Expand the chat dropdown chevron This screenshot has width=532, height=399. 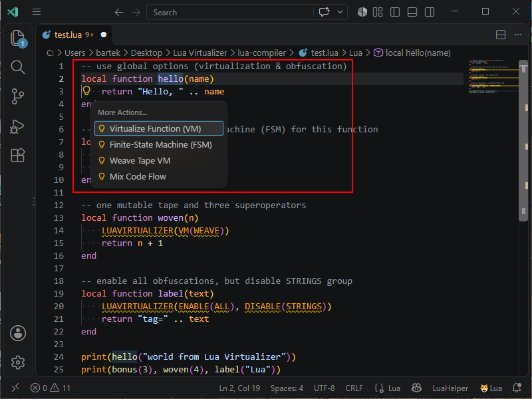click(x=340, y=12)
